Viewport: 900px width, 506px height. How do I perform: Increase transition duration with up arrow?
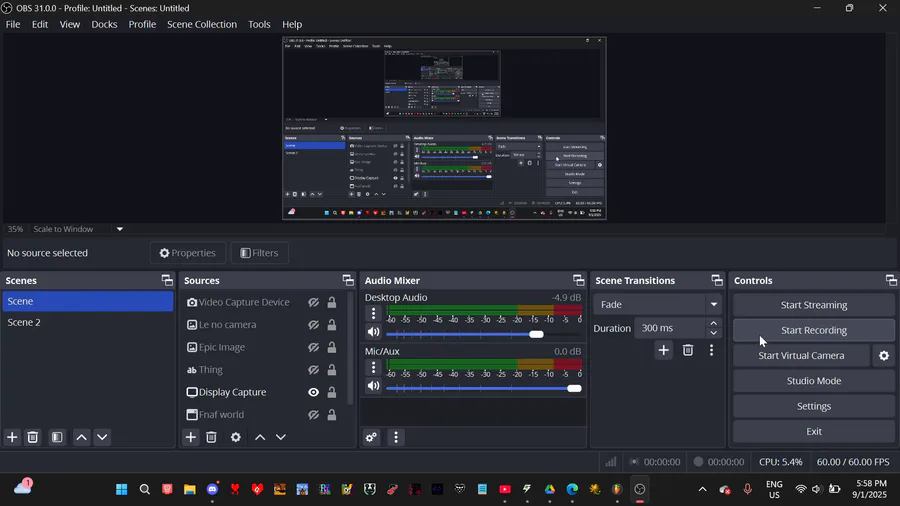[x=713, y=324]
